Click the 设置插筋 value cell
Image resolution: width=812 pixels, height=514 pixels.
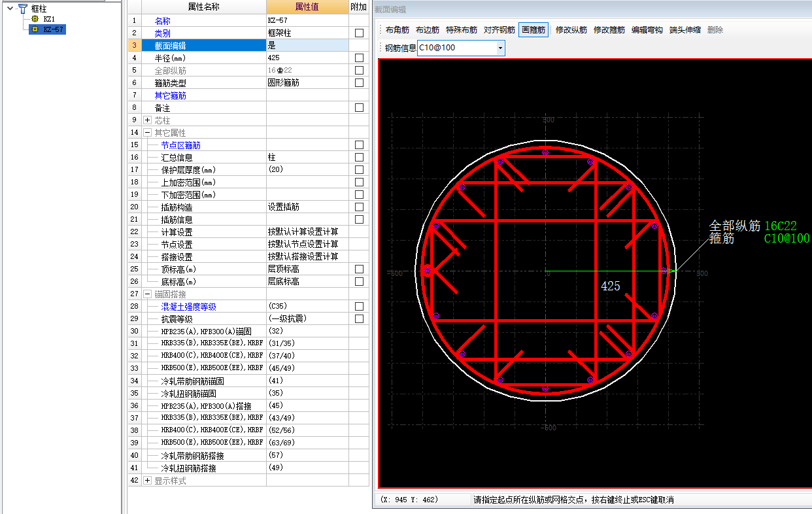[307, 207]
